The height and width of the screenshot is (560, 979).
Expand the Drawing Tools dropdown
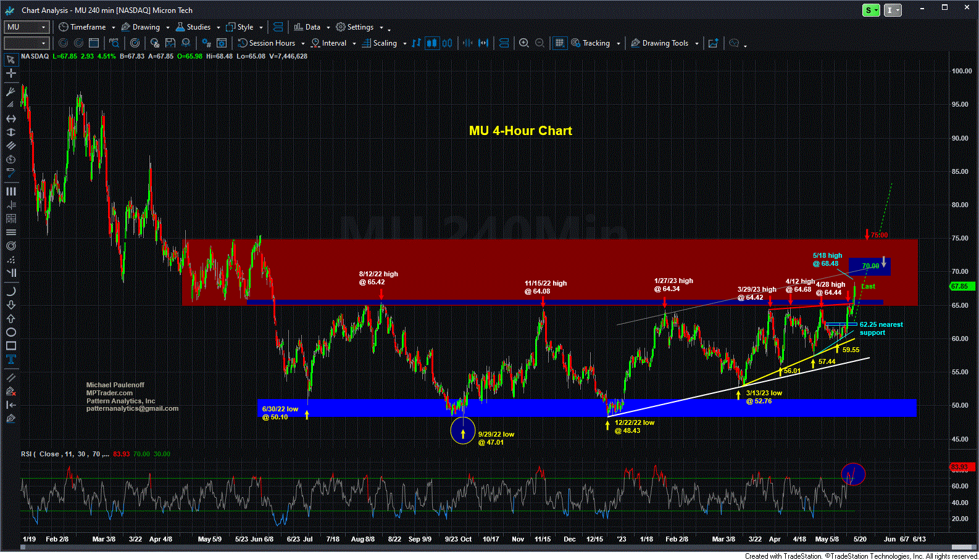click(696, 43)
